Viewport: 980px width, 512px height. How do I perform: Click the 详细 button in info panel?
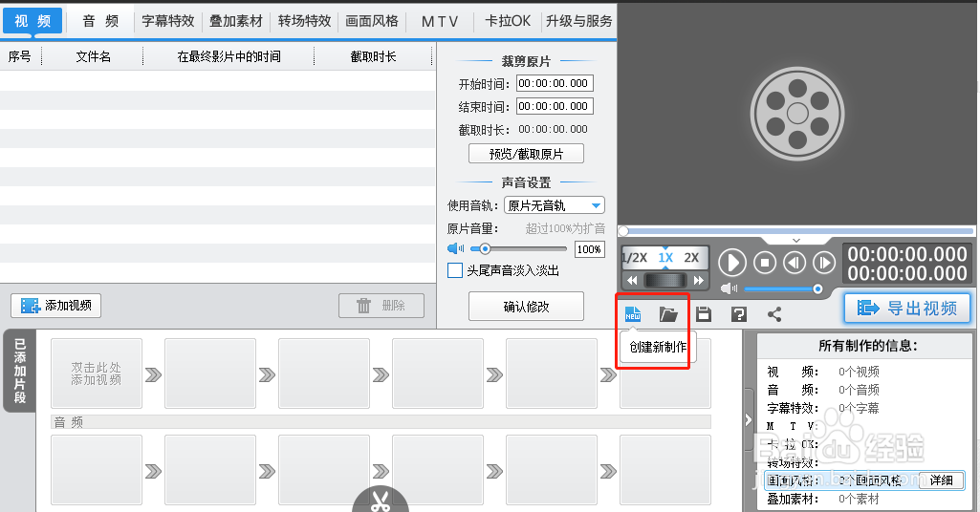tap(941, 480)
